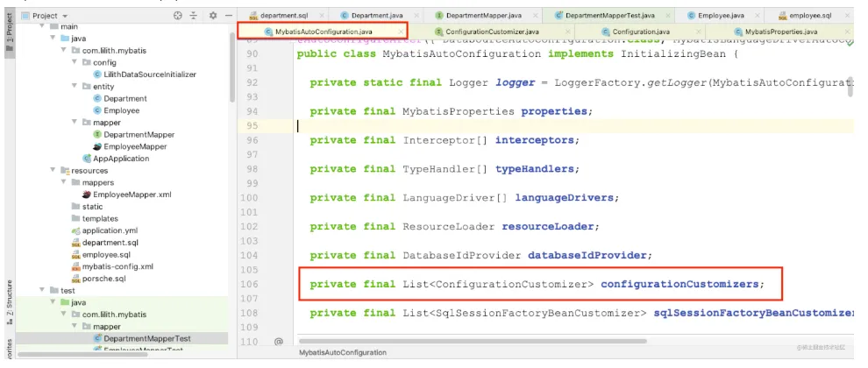This screenshot has height=368, width=868.
Task: Collapse the com.lilith.mybatis package under main
Action: [x=64, y=51]
